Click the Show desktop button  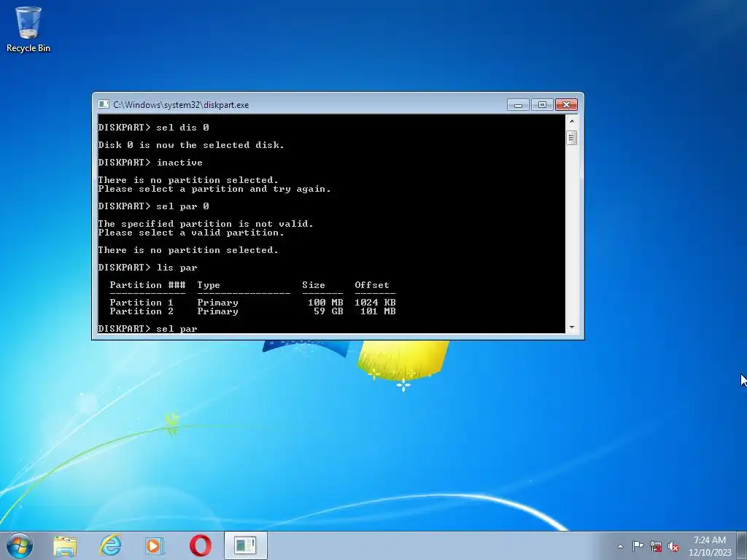coord(741,545)
